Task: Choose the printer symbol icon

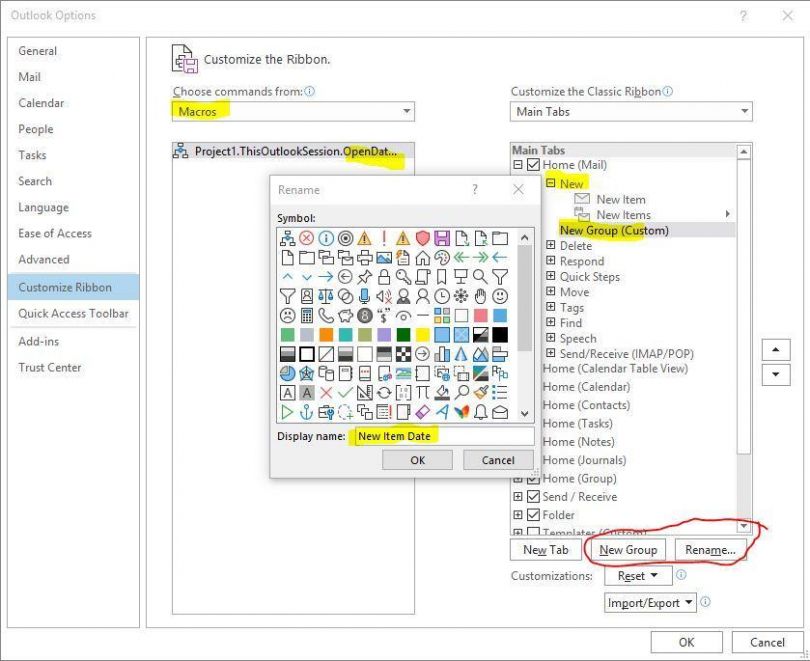Action: 364,257
